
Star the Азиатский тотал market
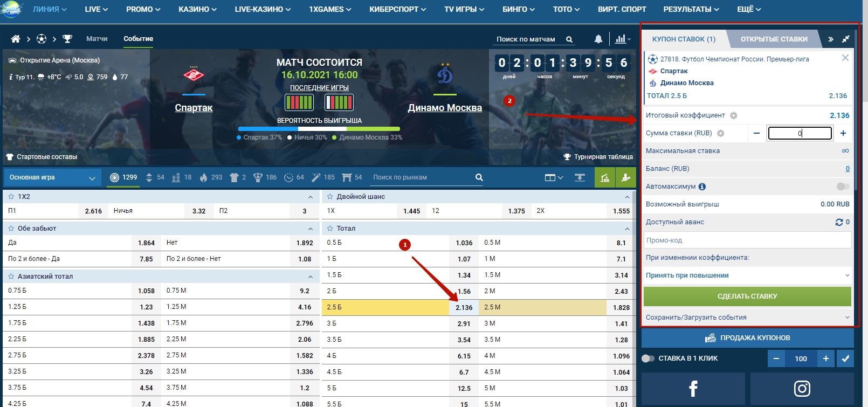click(x=11, y=277)
